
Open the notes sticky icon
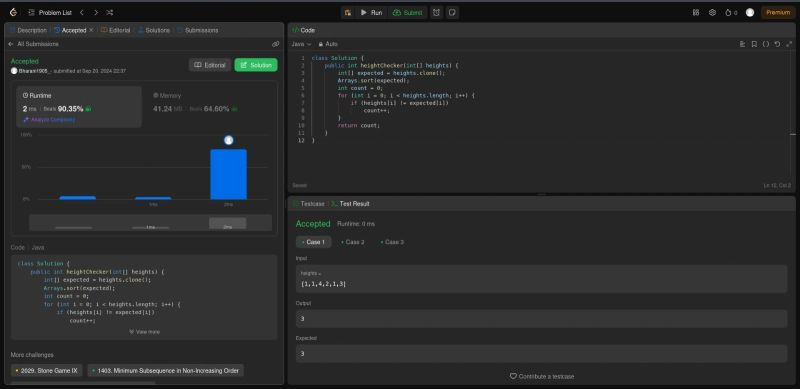(452, 12)
